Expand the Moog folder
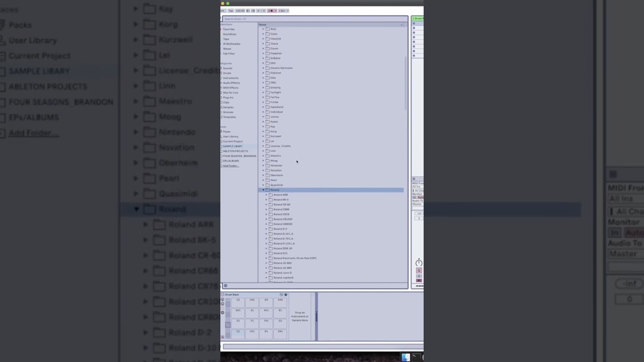The height and width of the screenshot is (362, 644). click(263, 161)
